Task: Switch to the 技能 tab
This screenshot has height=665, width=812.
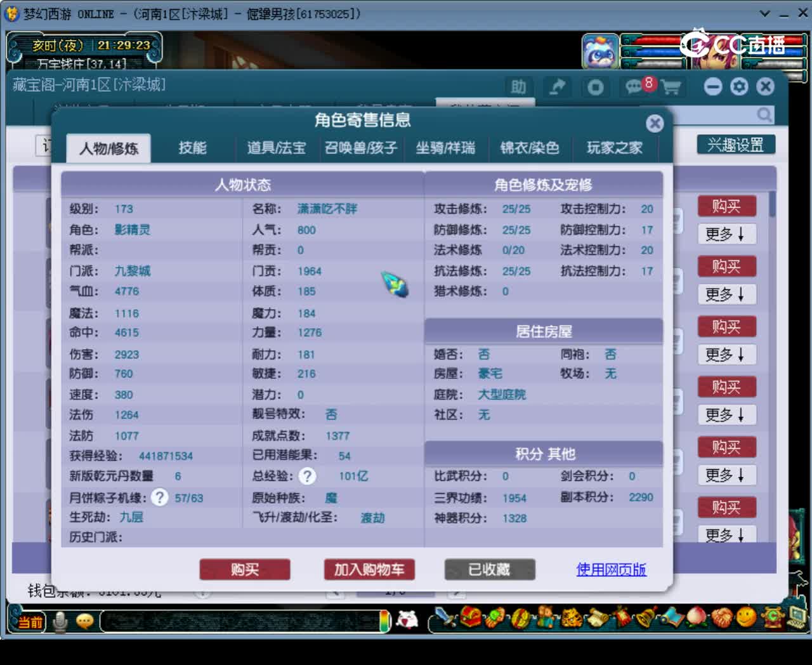Action: [192, 148]
